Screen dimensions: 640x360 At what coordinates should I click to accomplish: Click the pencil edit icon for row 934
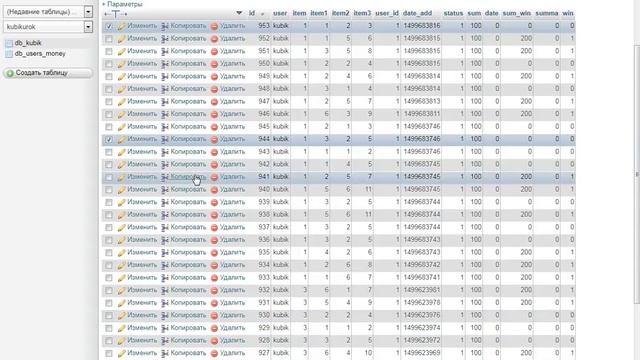(122, 266)
